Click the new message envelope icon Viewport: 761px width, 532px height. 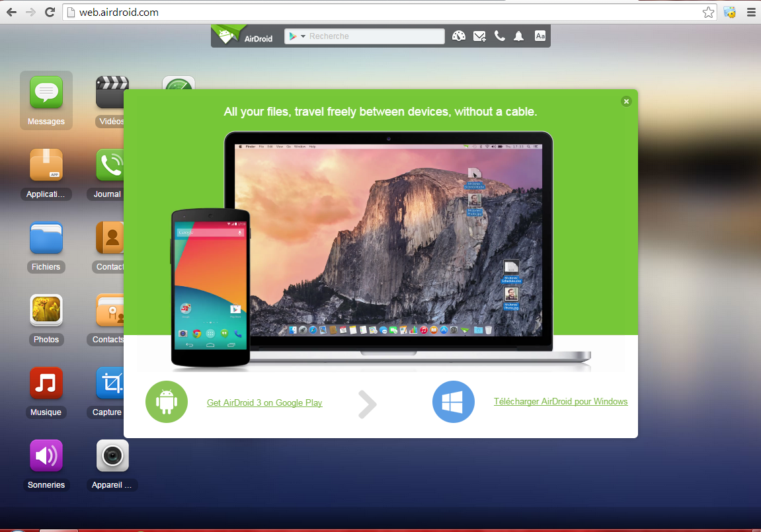[479, 36]
